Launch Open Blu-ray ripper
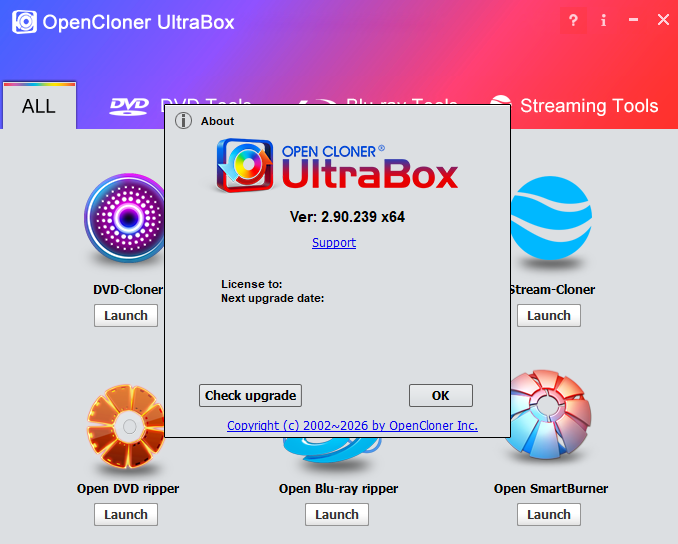Viewport: 678px width, 544px height. click(x=337, y=515)
